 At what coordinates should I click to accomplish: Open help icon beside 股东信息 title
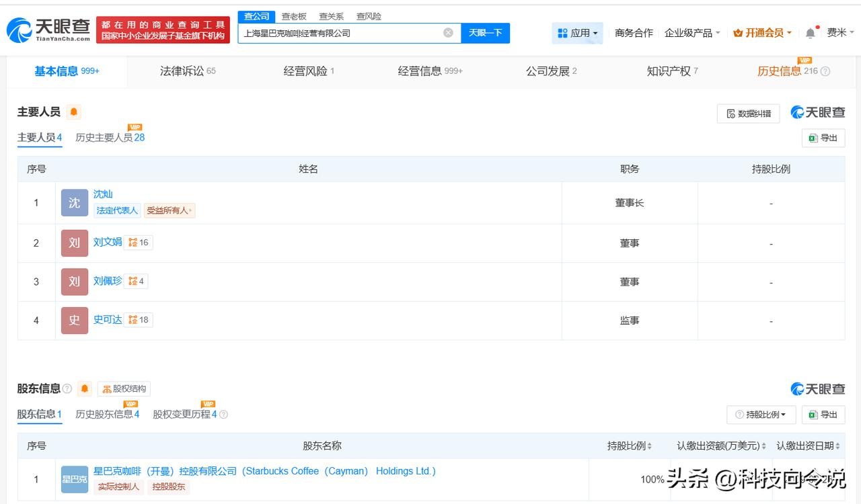pyautogui.click(x=67, y=388)
